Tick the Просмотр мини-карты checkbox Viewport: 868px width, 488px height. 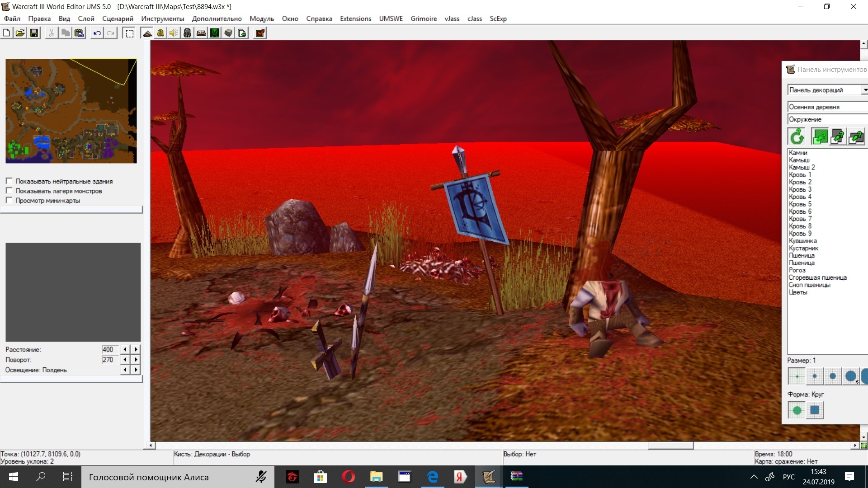pos(9,200)
